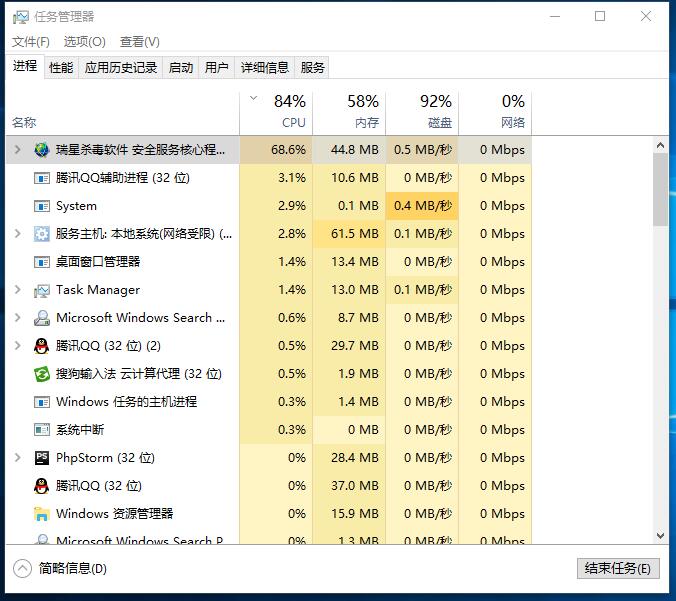Click the 68.6% CPU value
The height and width of the screenshot is (601, 676).
288,150
